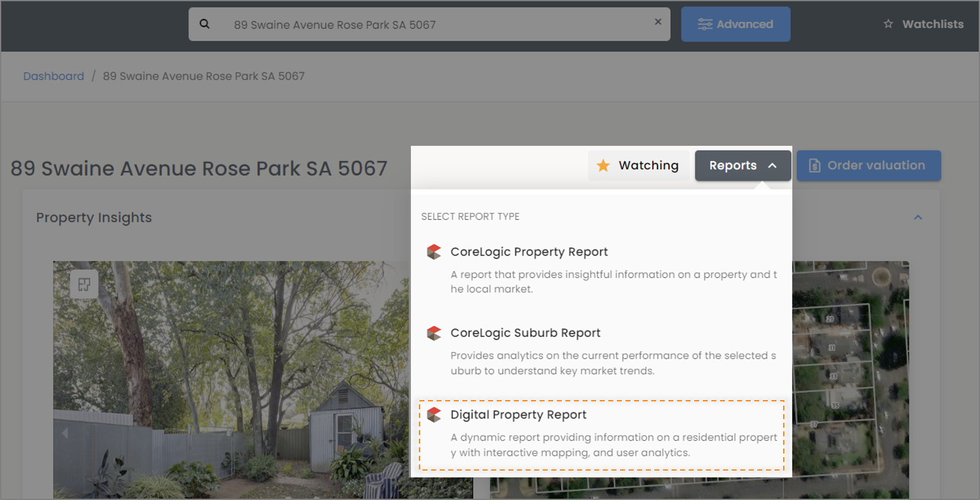Click the Property Report description text
The width and height of the screenshot is (980, 500).
[614, 282]
